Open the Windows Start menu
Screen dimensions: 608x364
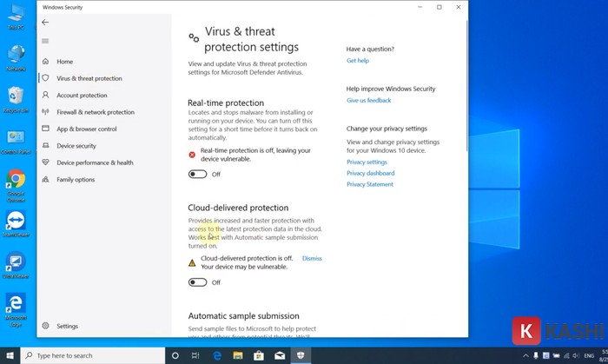click(x=10, y=355)
